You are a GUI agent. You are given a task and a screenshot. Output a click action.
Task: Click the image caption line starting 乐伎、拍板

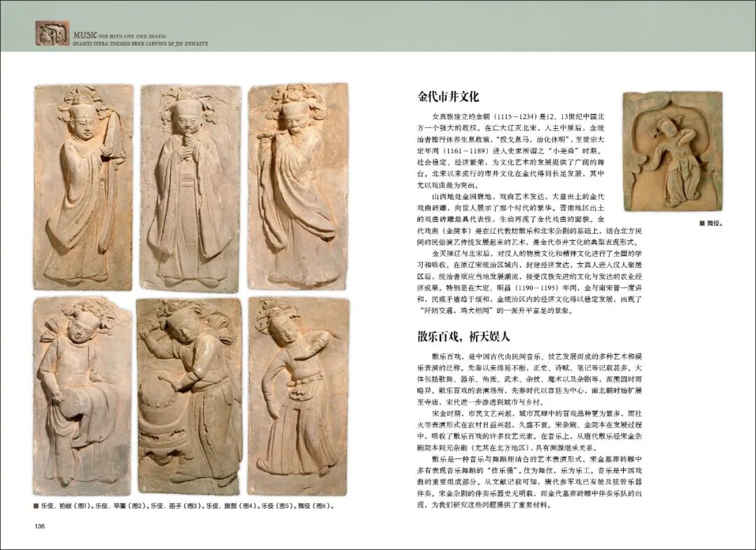(183, 506)
